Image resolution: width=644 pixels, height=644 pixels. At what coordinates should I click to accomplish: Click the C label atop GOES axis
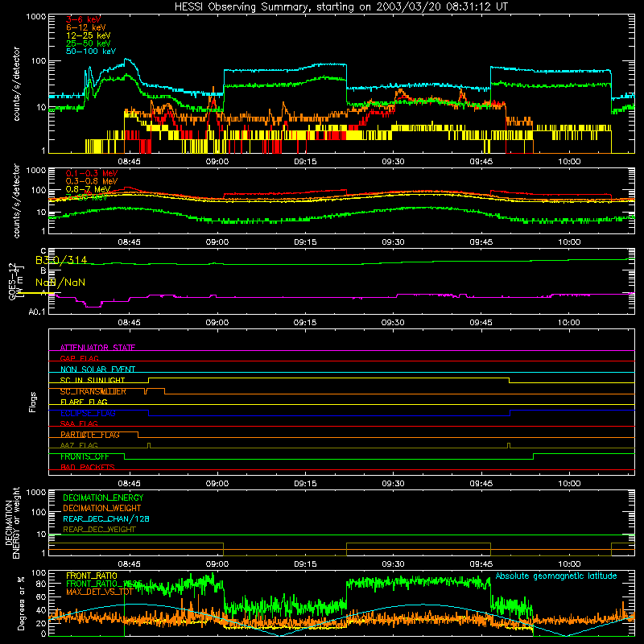pos(43,251)
